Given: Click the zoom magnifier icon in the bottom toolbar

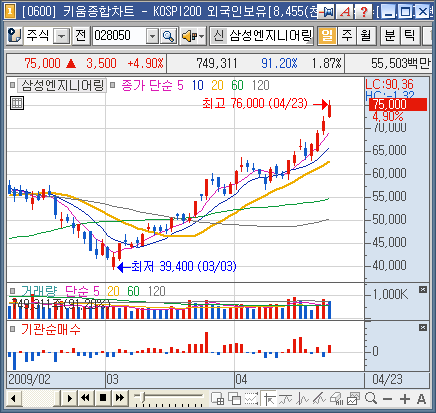Looking at the screenshot, I should point(371,398).
